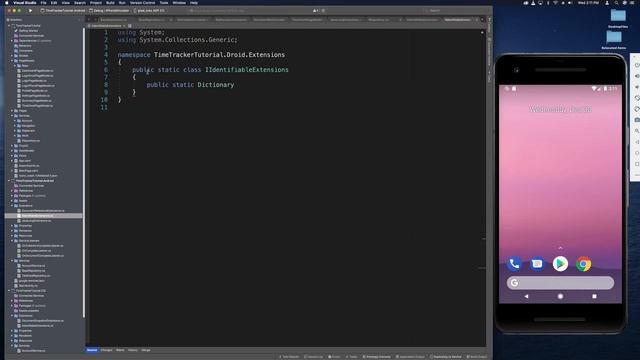Open the Apple menu
The width and height of the screenshot is (640, 360).
click(7, 2)
